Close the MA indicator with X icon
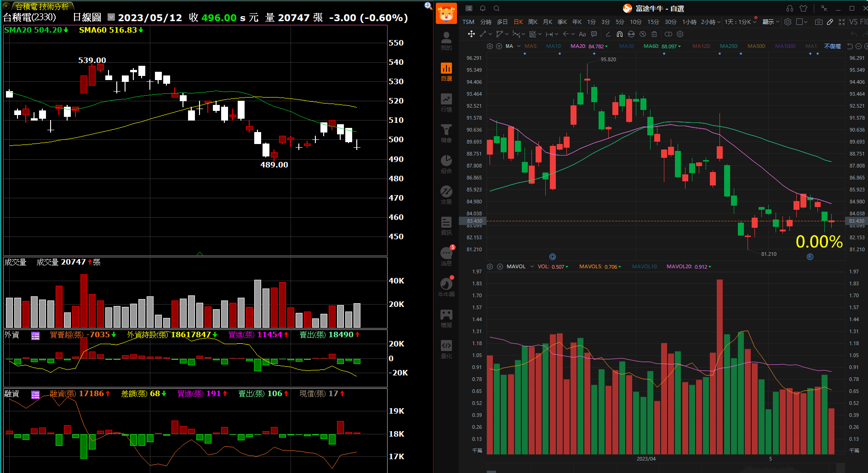868x473 pixels. (x=499, y=46)
